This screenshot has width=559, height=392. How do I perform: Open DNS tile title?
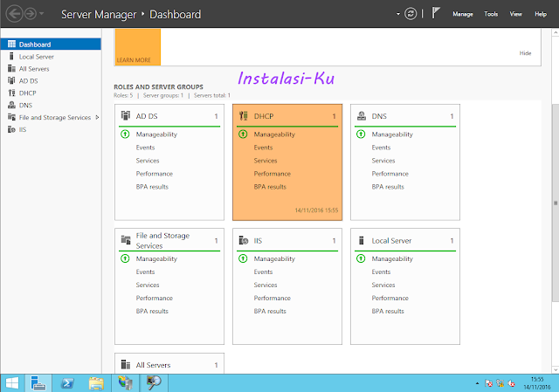click(379, 116)
